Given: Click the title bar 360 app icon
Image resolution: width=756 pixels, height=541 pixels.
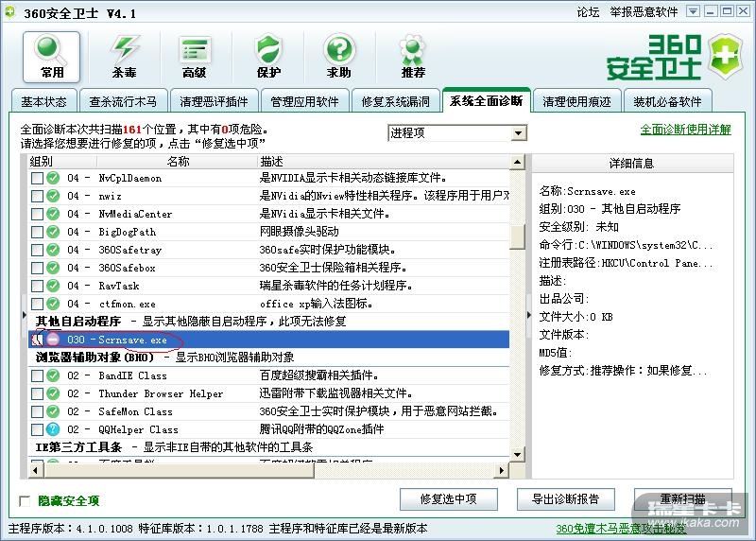Looking at the screenshot, I should click(9, 11).
